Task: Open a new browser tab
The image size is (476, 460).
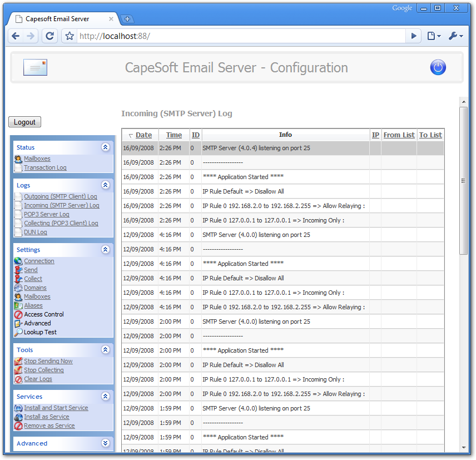Action: coord(127,19)
